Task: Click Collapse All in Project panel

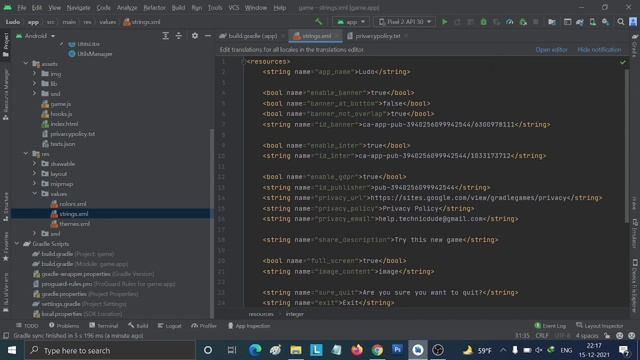Action: point(179,36)
